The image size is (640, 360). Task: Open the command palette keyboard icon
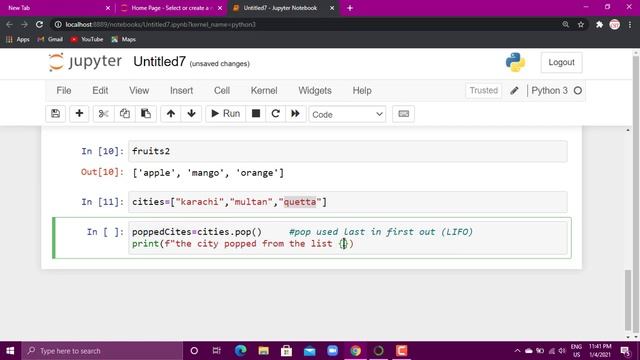403,114
